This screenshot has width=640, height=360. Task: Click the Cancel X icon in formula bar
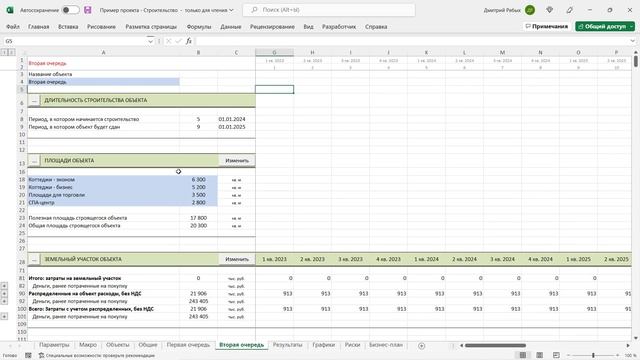168,41
